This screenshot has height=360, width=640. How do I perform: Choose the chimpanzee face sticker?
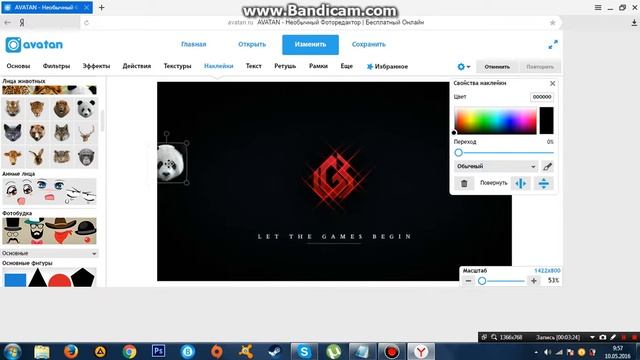coord(86,157)
